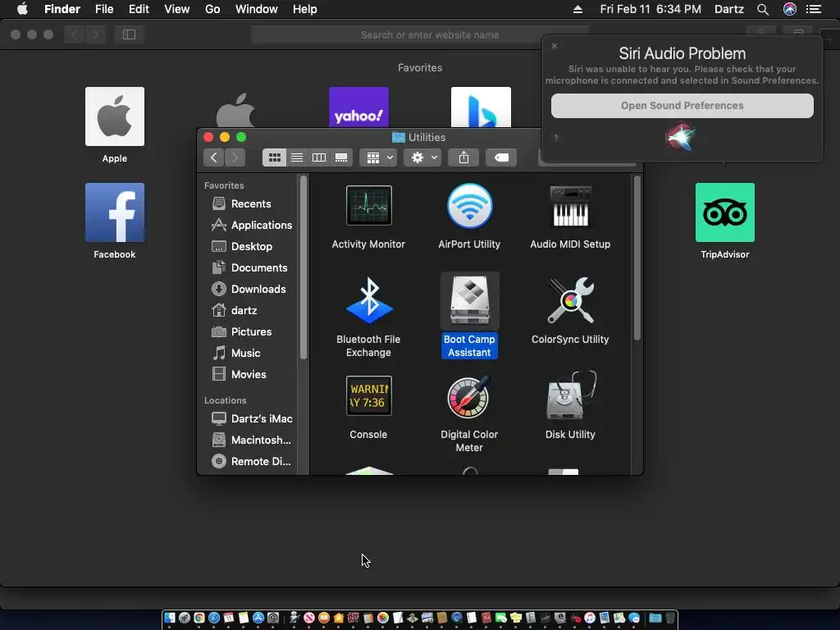Switch Finder to column view
This screenshot has width=840, height=630.
[x=319, y=157]
